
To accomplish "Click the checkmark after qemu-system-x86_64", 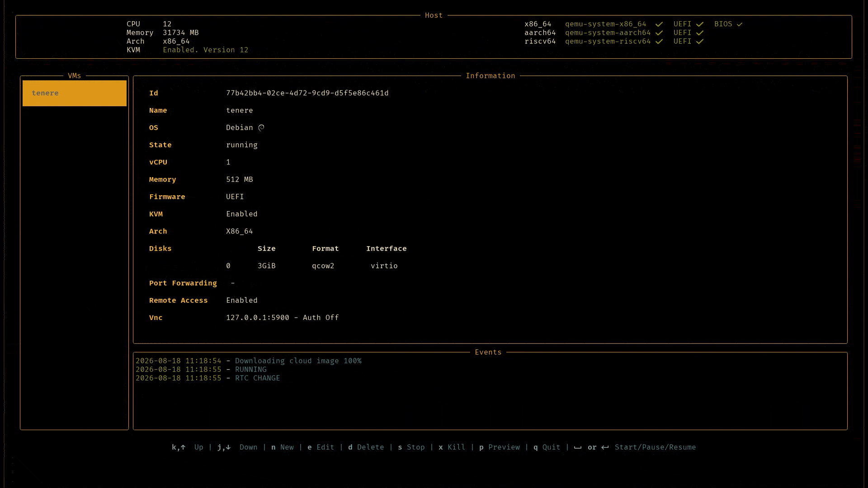I will [x=659, y=24].
